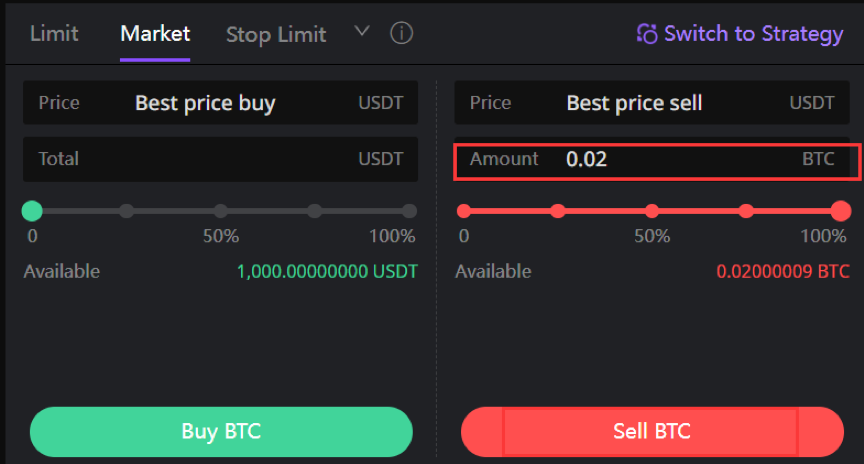Click the Best price buy field
Image resolution: width=864 pixels, height=464 pixels.
[220, 102]
